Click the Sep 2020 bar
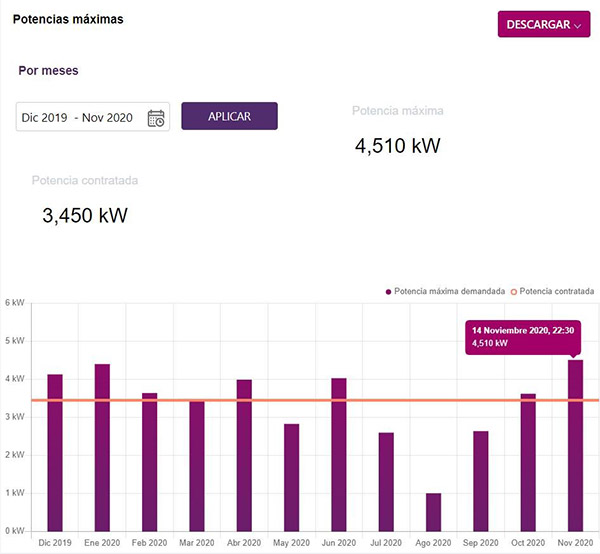 point(481,481)
